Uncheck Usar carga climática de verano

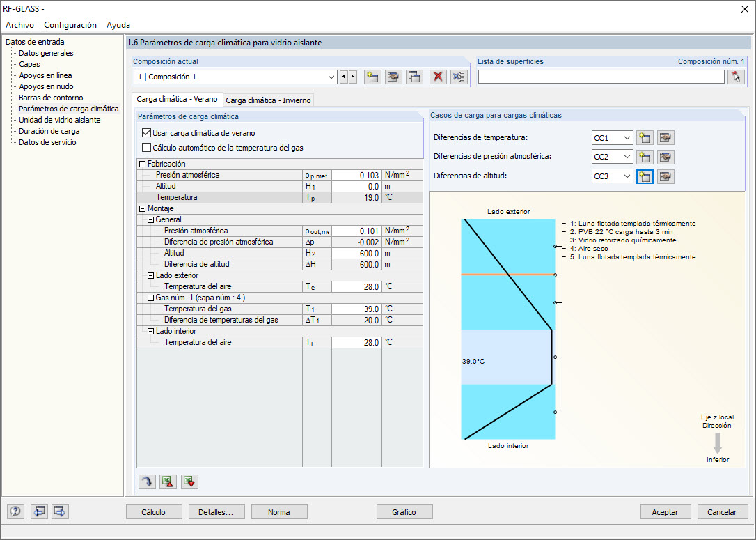tap(147, 132)
